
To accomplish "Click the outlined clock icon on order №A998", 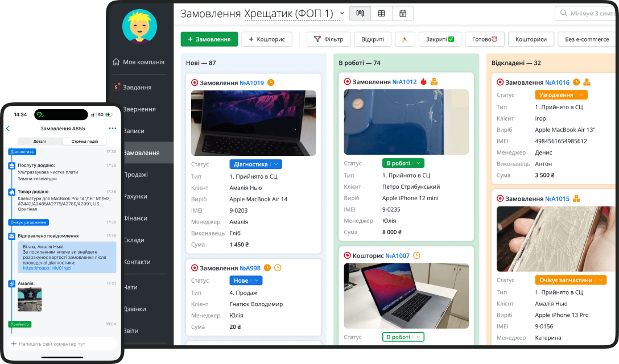I will click(278, 268).
